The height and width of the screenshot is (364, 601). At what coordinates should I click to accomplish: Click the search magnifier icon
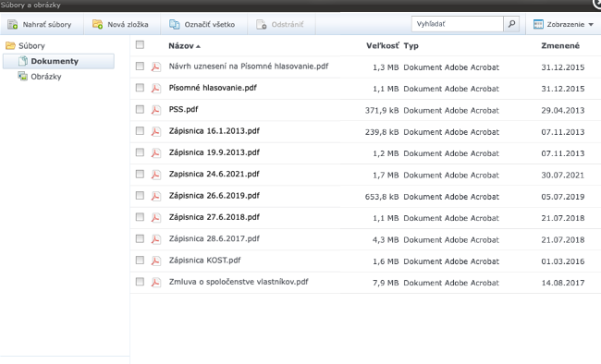coord(511,24)
